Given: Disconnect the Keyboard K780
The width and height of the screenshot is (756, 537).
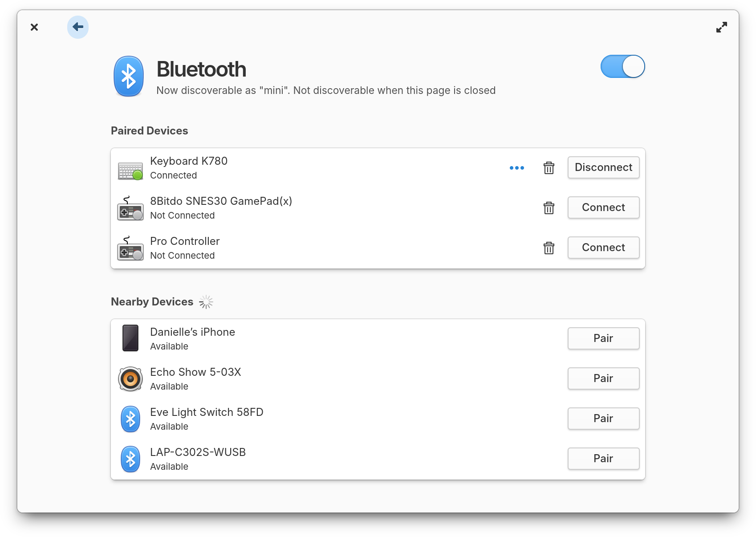Looking at the screenshot, I should (603, 167).
